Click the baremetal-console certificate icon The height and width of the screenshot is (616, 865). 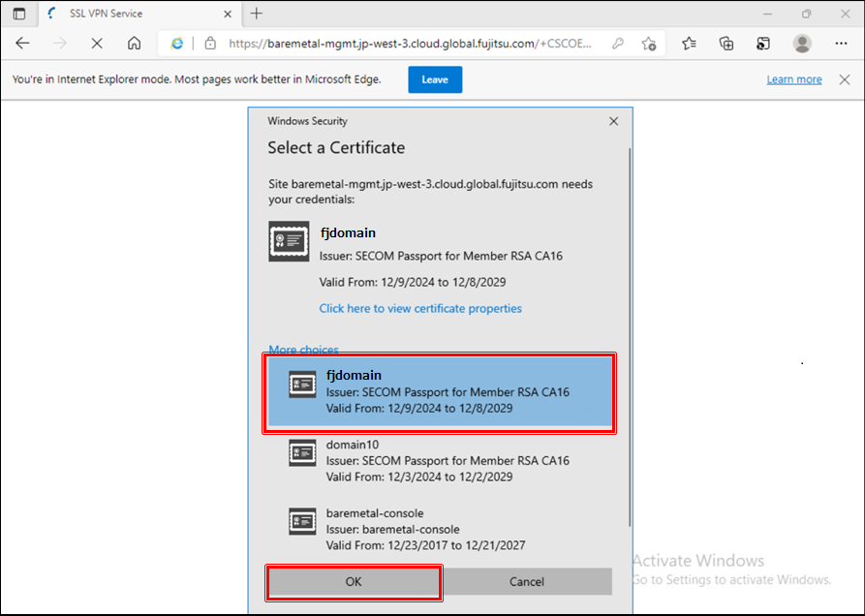[x=302, y=521]
